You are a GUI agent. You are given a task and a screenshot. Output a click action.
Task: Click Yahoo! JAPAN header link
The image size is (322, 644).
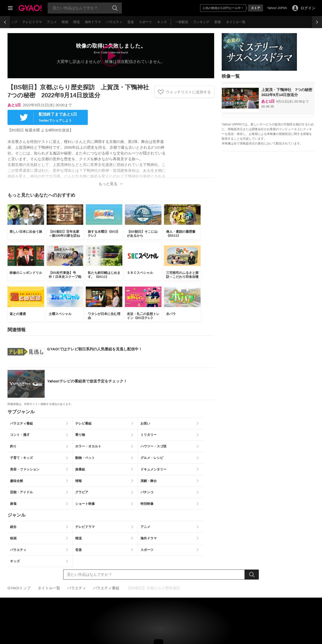click(277, 8)
